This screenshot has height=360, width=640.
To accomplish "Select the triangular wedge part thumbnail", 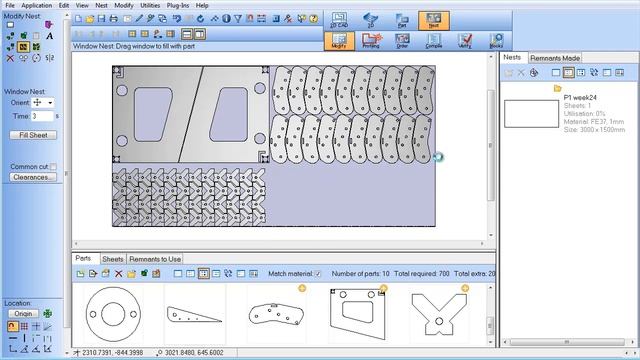I will pyautogui.click(x=195, y=315).
